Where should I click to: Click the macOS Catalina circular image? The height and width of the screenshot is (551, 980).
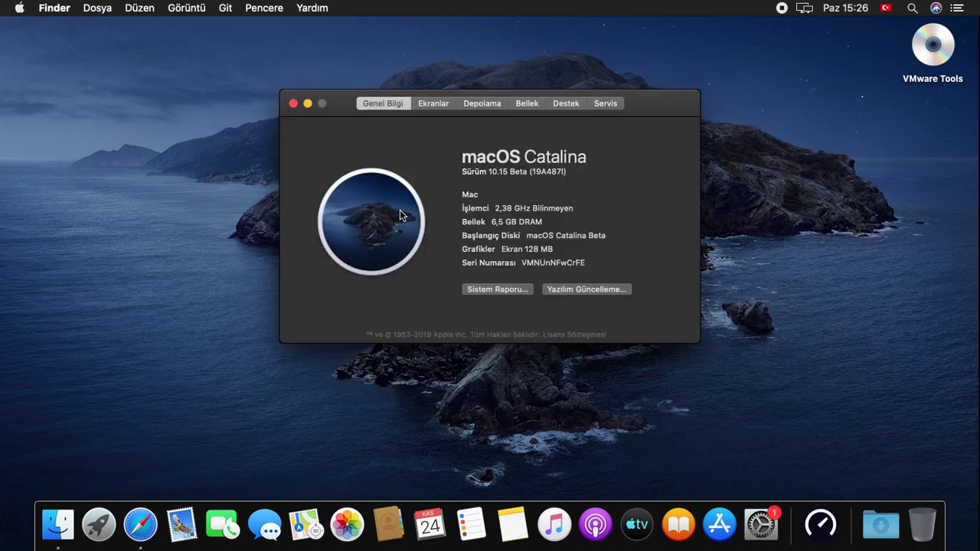371,222
